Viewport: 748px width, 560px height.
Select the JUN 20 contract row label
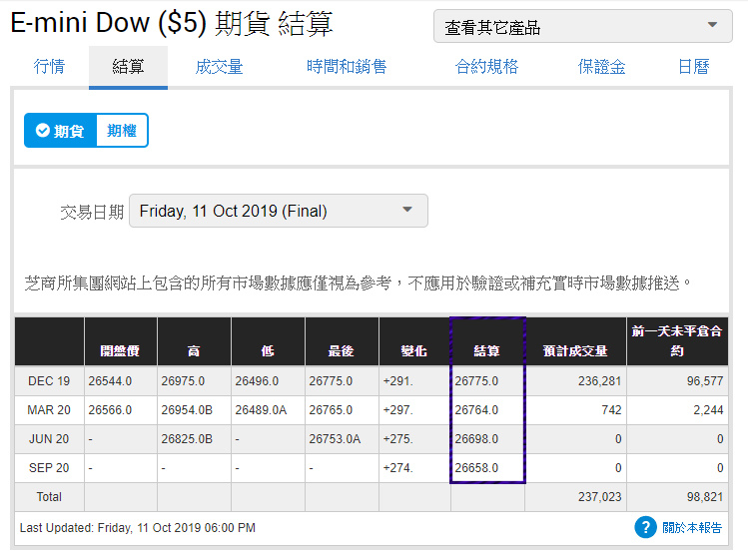coord(49,439)
